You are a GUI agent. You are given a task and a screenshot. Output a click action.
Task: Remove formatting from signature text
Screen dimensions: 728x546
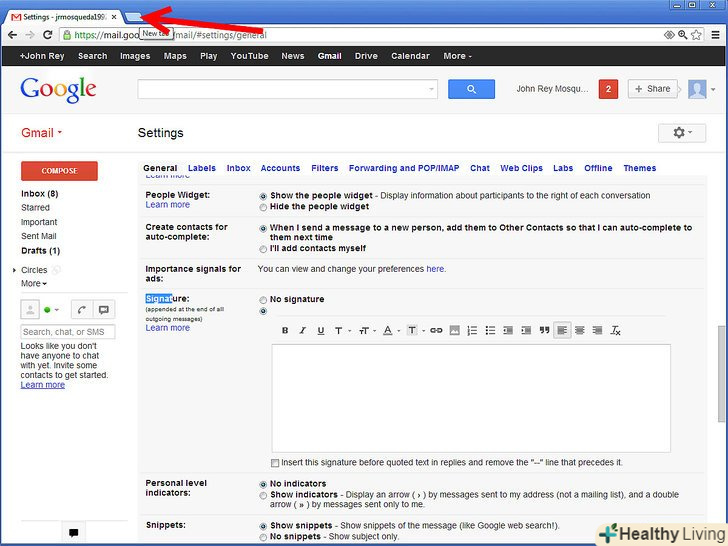[616, 331]
